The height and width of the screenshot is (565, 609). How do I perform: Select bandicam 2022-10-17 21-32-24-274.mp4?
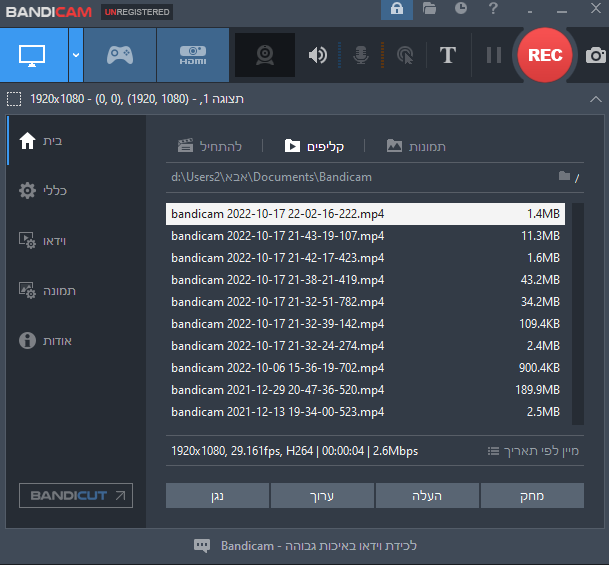tap(365, 346)
